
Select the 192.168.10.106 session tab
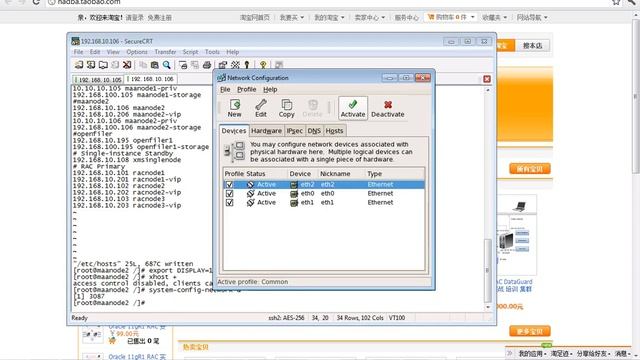tap(150, 79)
